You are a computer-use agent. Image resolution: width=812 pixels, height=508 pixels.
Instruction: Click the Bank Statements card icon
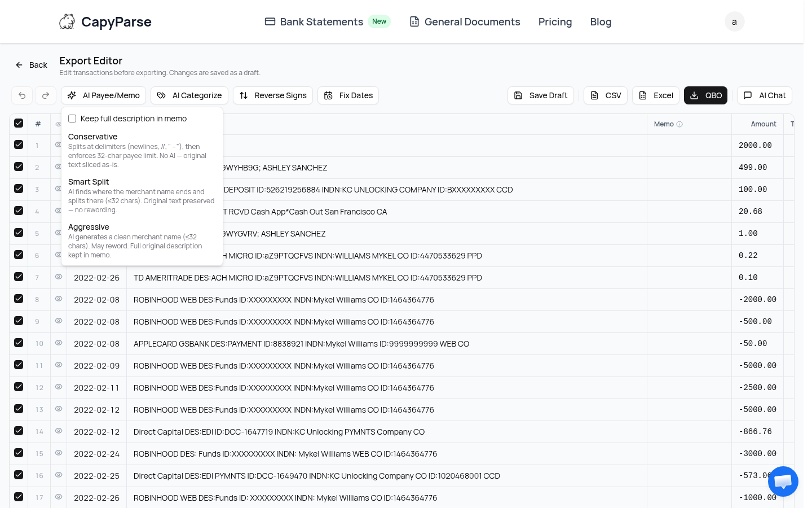pos(270,21)
